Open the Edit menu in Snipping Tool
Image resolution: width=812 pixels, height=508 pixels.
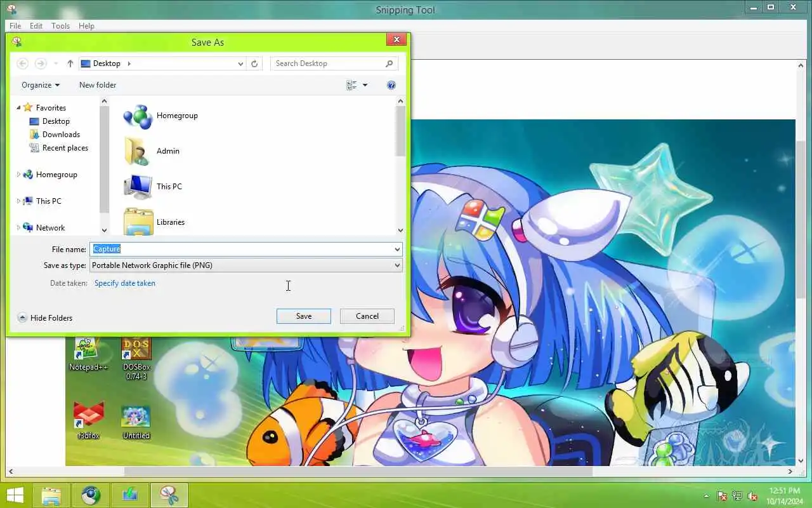(36, 26)
